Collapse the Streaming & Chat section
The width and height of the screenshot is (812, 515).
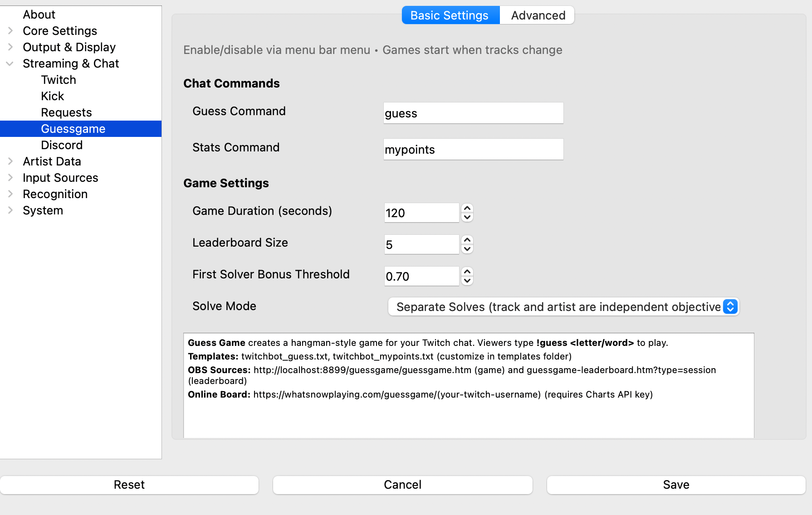10,63
